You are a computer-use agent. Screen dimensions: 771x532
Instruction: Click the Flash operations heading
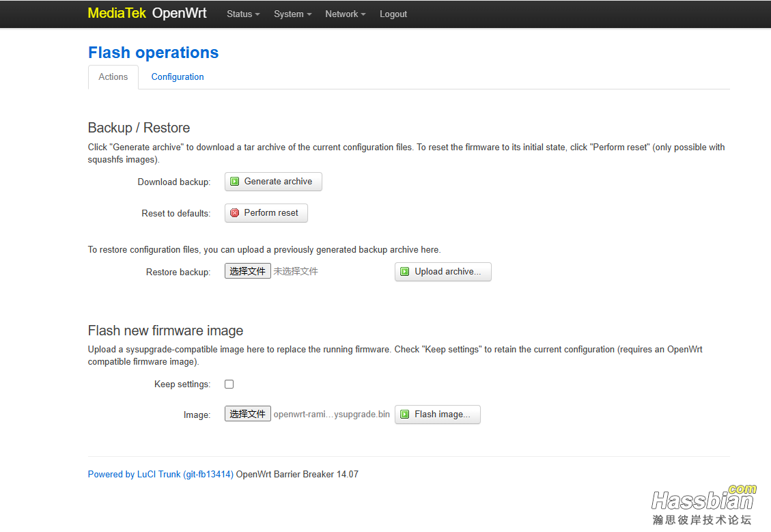[x=154, y=53]
